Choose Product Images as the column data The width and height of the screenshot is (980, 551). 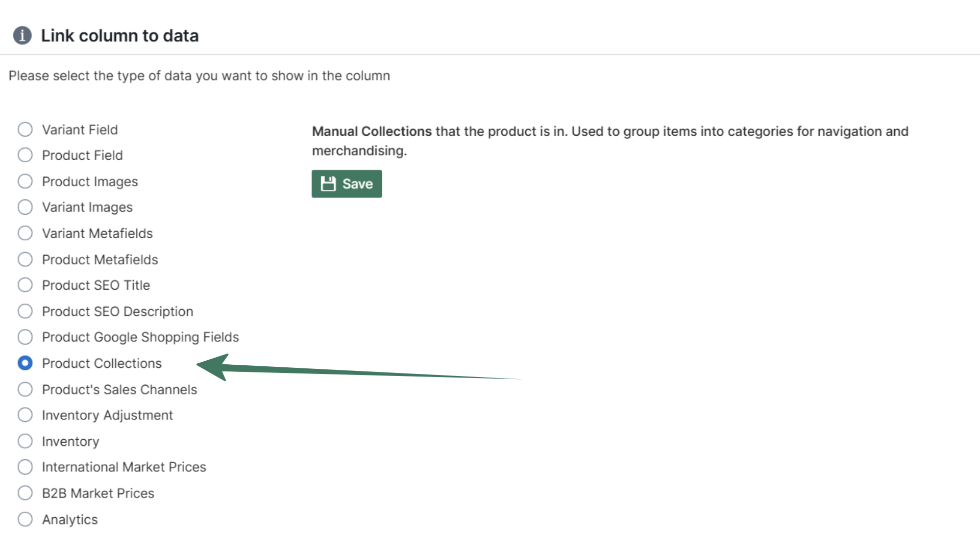click(25, 181)
